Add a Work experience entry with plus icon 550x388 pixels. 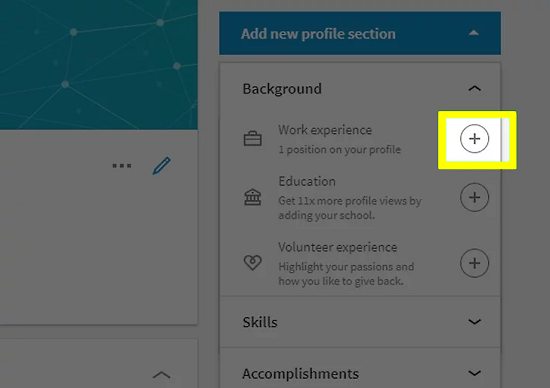click(474, 139)
